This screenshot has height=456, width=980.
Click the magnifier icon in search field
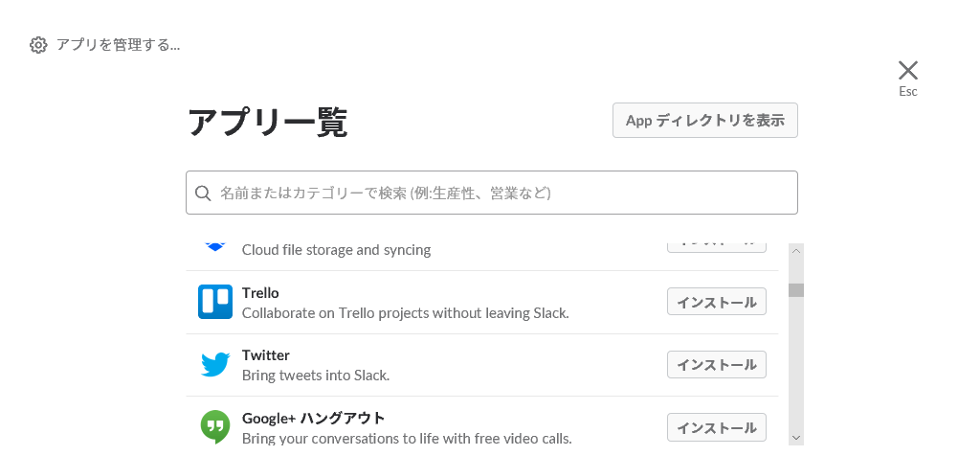tap(203, 194)
